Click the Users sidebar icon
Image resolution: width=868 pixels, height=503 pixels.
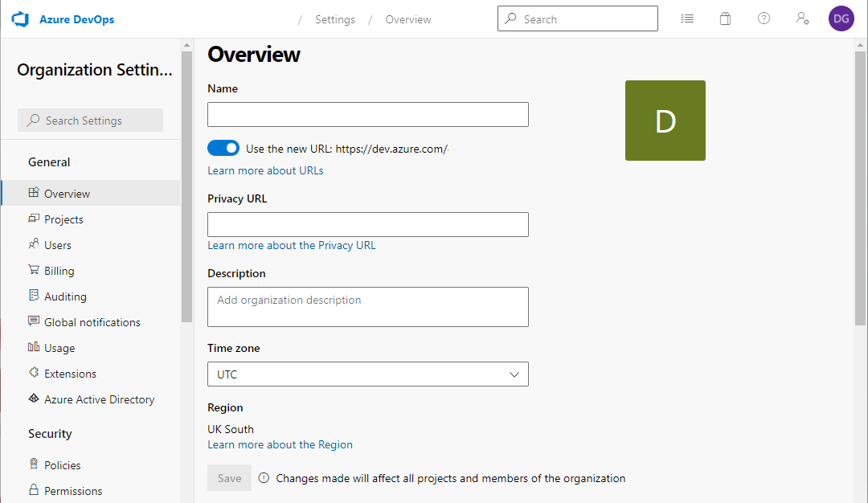tap(34, 244)
